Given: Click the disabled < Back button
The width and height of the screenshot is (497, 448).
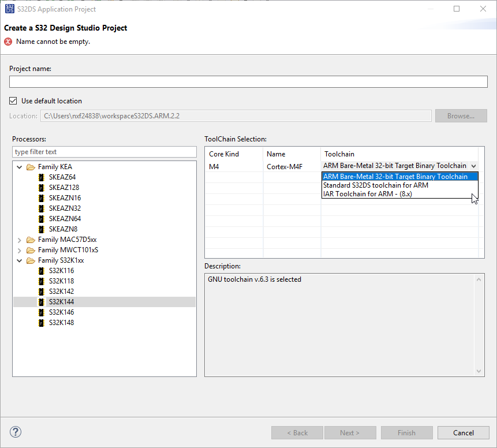Looking at the screenshot, I should (x=297, y=433).
